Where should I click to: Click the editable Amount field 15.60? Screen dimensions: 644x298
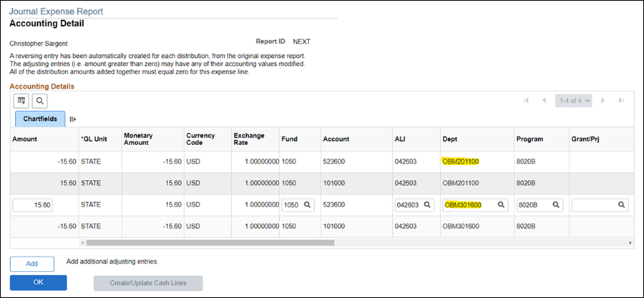[32, 205]
